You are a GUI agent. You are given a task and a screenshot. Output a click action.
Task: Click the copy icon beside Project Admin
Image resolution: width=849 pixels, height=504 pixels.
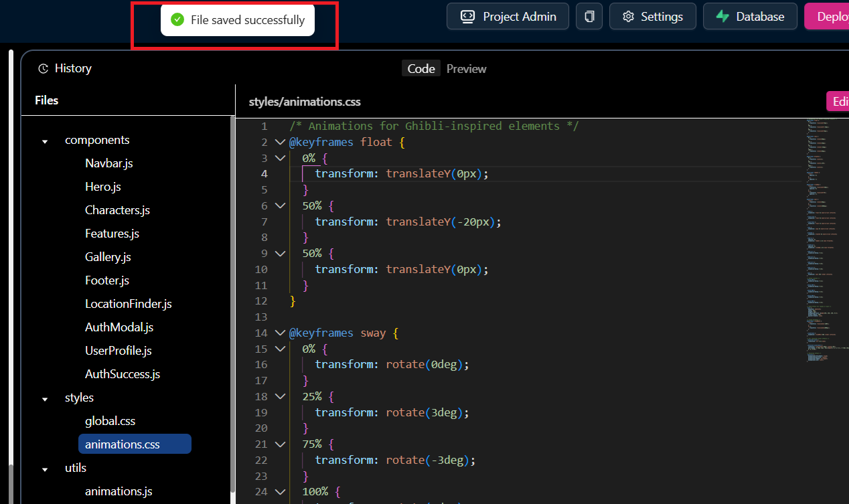tap(589, 17)
